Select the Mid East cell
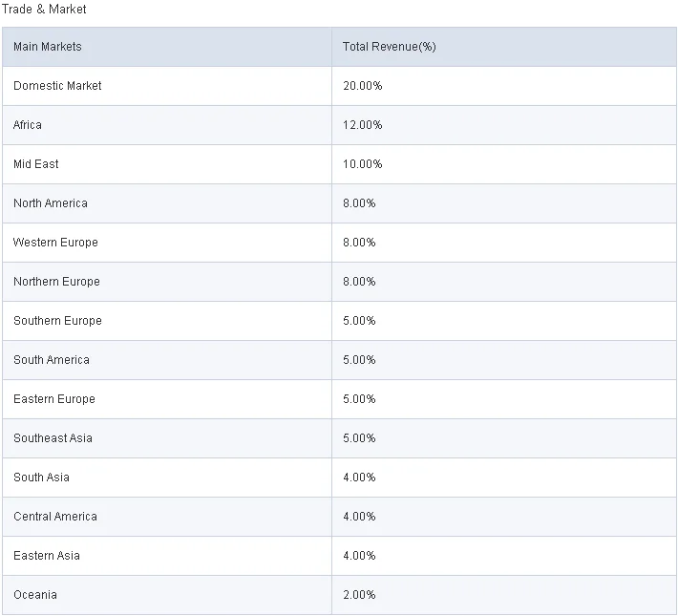The image size is (678, 616). coord(36,164)
